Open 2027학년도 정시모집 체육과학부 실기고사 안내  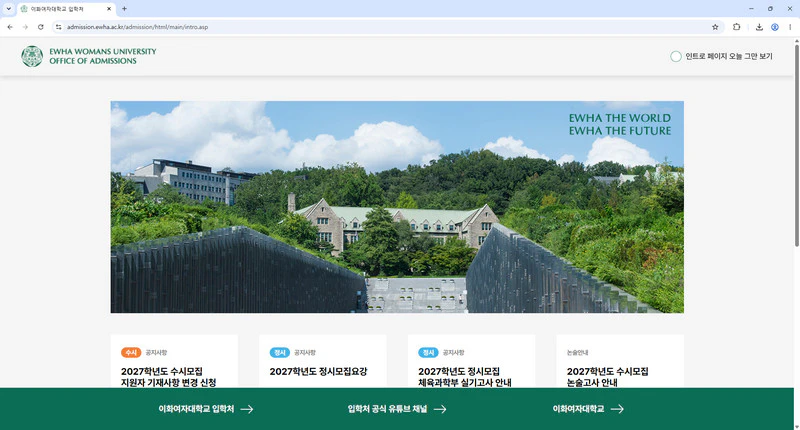point(465,376)
